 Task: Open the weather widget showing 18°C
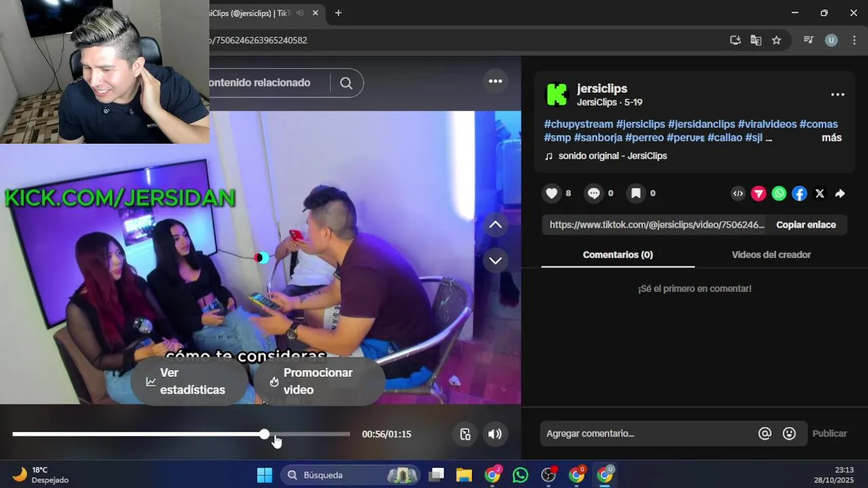(x=41, y=475)
